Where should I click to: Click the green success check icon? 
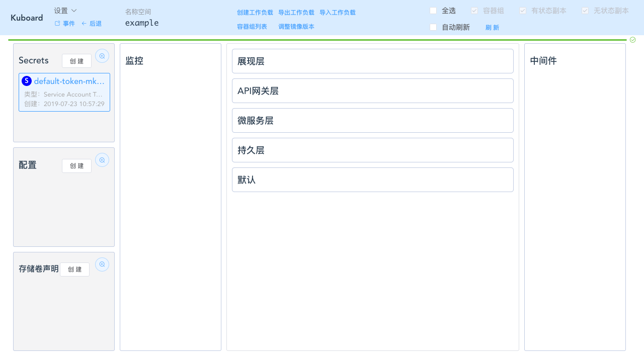pos(633,40)
